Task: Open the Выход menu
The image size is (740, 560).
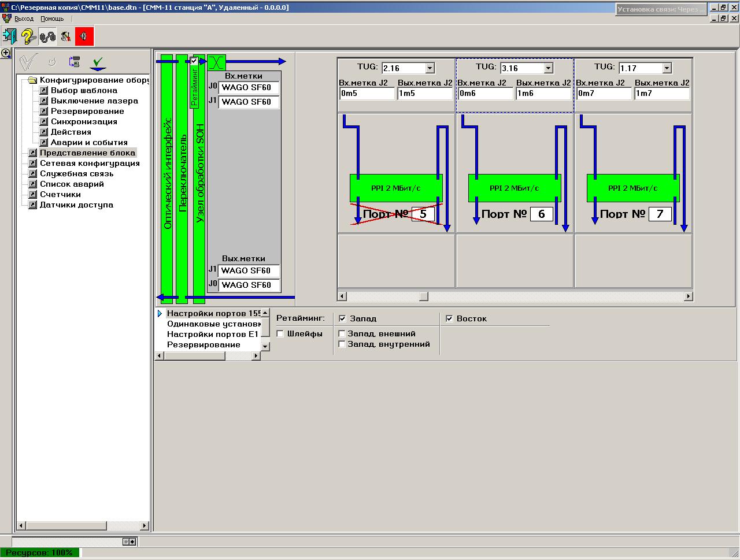Action: (24, 18)
